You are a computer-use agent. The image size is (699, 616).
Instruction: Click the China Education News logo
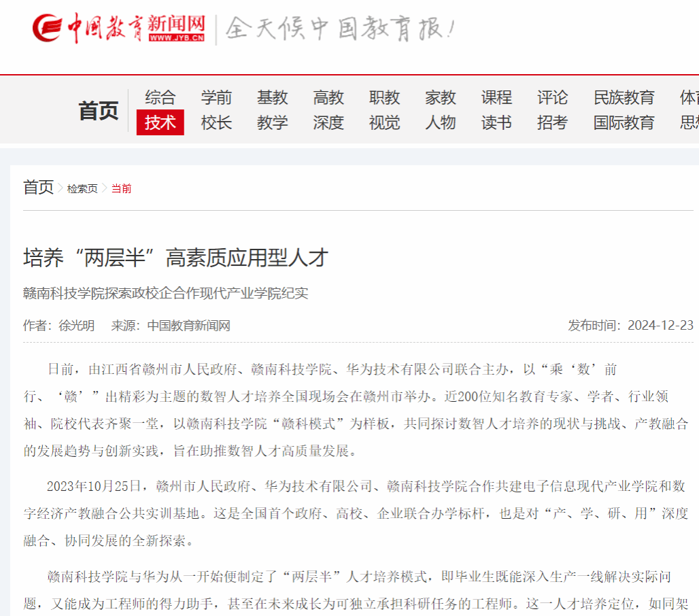click(119, 29)
